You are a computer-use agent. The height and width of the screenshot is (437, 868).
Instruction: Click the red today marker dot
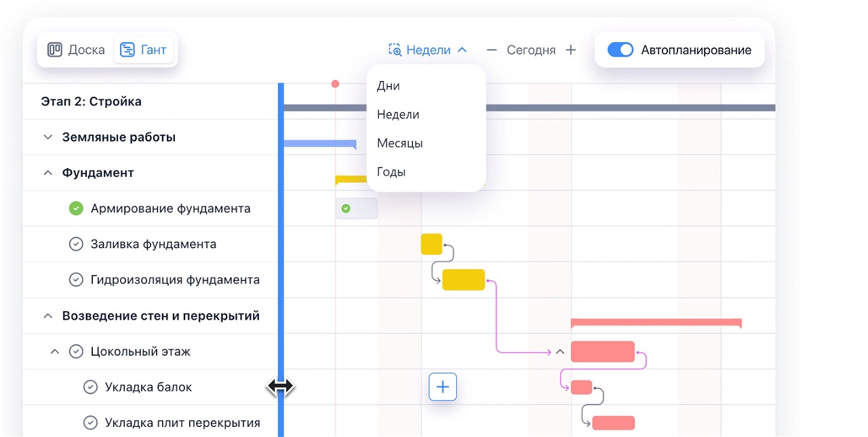pos(335,84)
